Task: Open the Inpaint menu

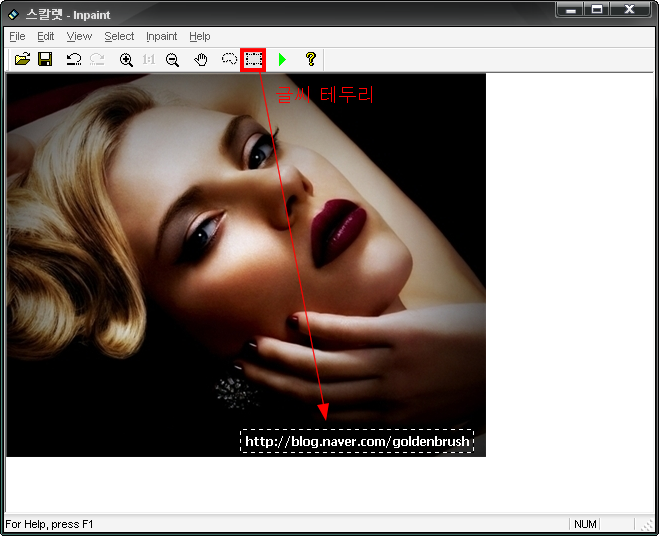Action: [161, 36]
